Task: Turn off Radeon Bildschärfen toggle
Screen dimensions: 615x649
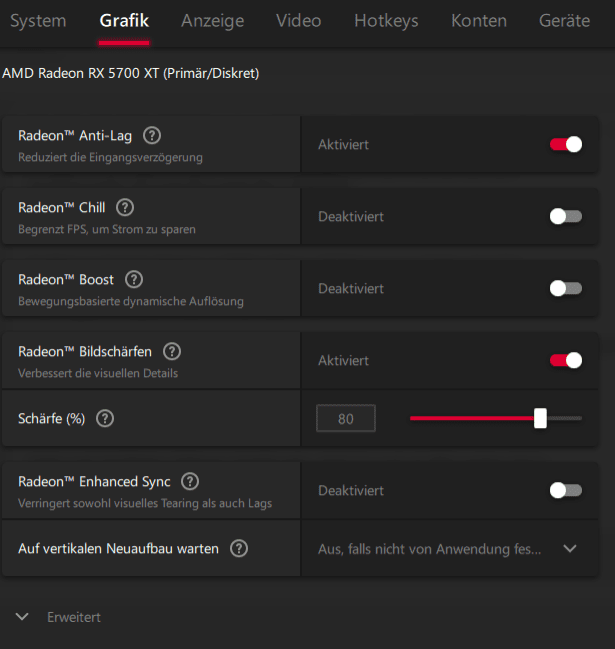Action: [x=566, y=361]
